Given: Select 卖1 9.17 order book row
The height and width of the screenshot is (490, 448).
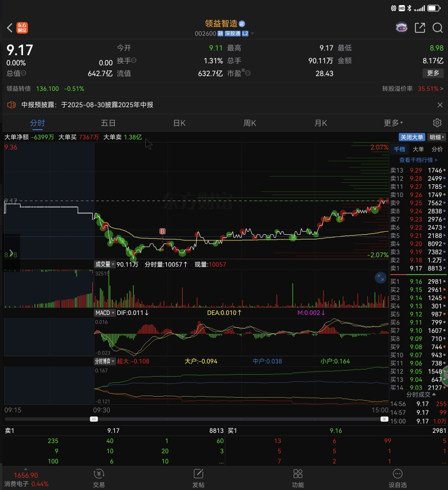Looking at the screenshot, I should coord(418,268).
